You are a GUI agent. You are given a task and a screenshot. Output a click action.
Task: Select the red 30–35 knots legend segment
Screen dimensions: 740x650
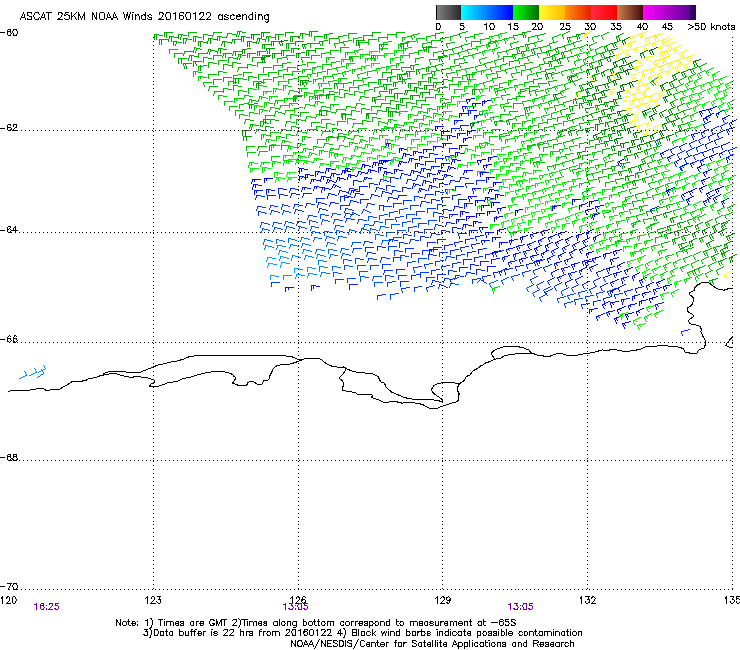(604, 12)
